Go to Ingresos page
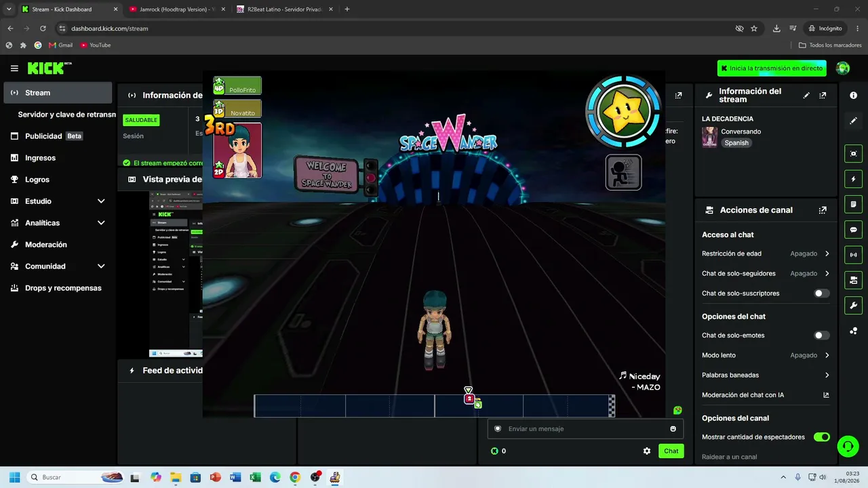This screenshot has height=488, width=868. [58, 158]
